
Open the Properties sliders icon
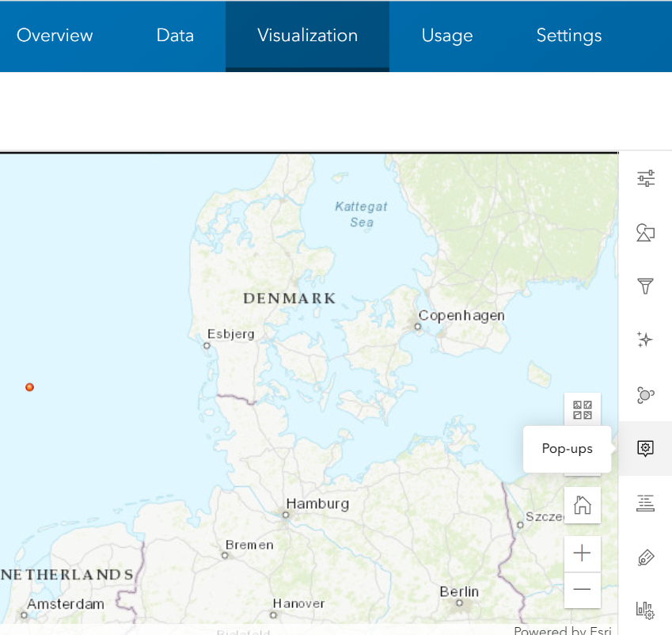pos(645,178)
